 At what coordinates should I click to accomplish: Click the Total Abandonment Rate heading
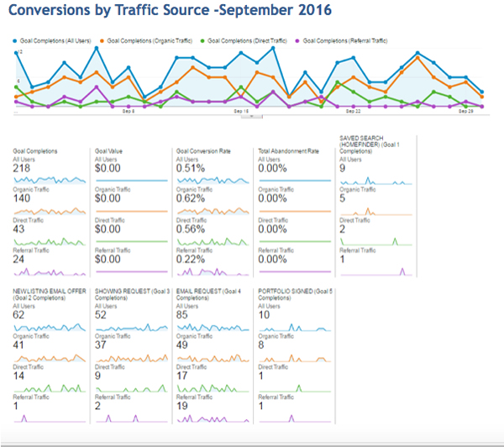pyautogui.click(x=289, y=151)
